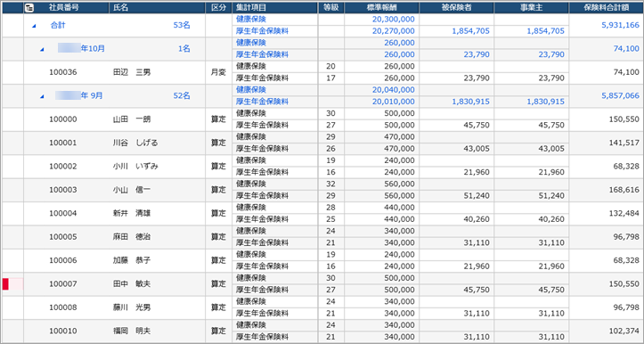Screen dimensions: 644x344
Task: Click the 集計項目 column header
Action: (x=251, y=7)
